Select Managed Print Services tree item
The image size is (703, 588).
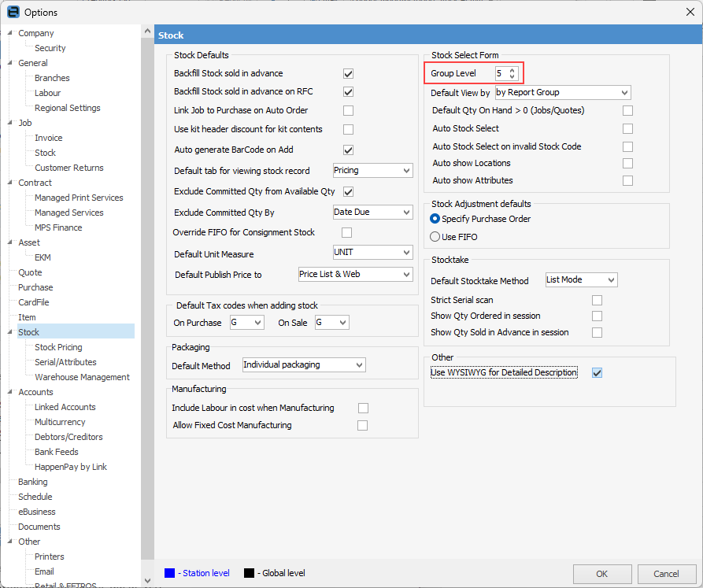click(x=79, y=198)
